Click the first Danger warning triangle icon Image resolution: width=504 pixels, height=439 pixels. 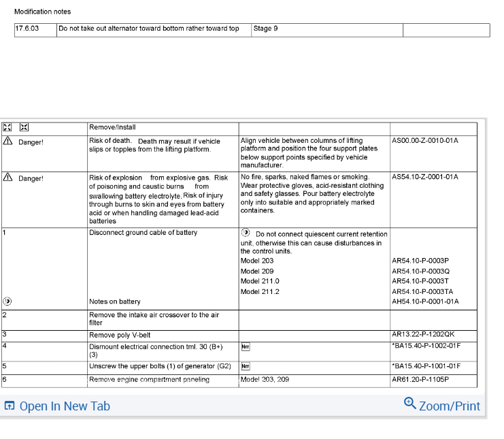tap(7, 141)
